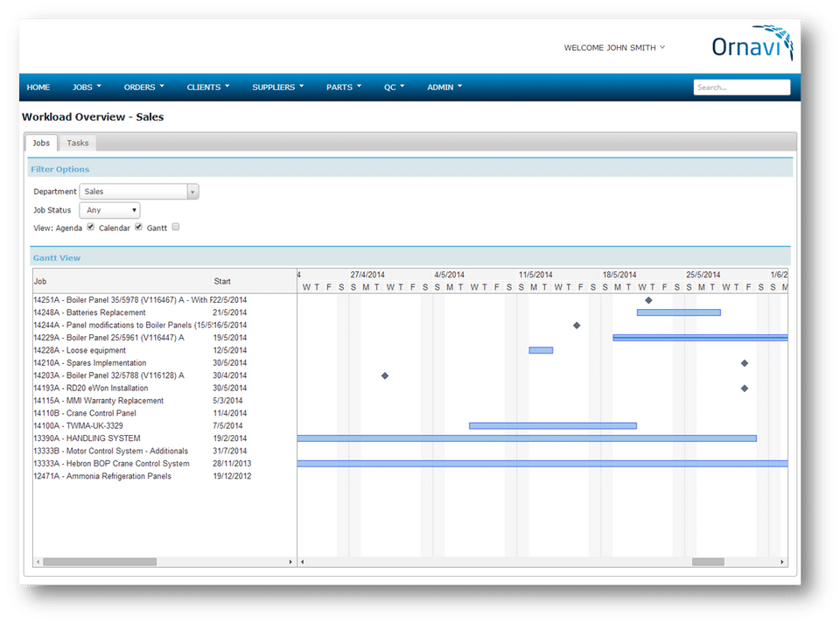Select 14193A RD20 eWon Installation row
Screen dimensions: 840x624
[x=164, y=388]
